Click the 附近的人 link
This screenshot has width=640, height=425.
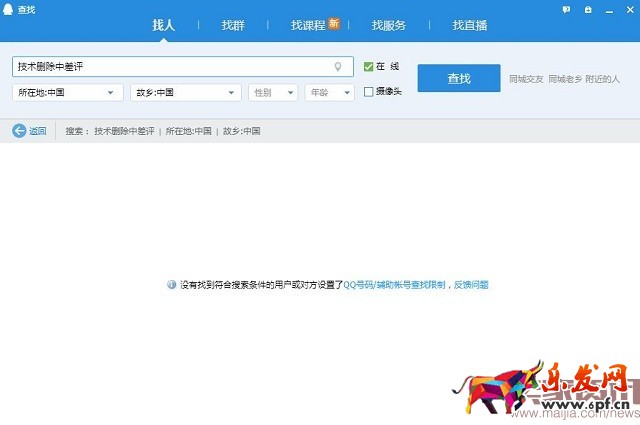tap(602, 79)
